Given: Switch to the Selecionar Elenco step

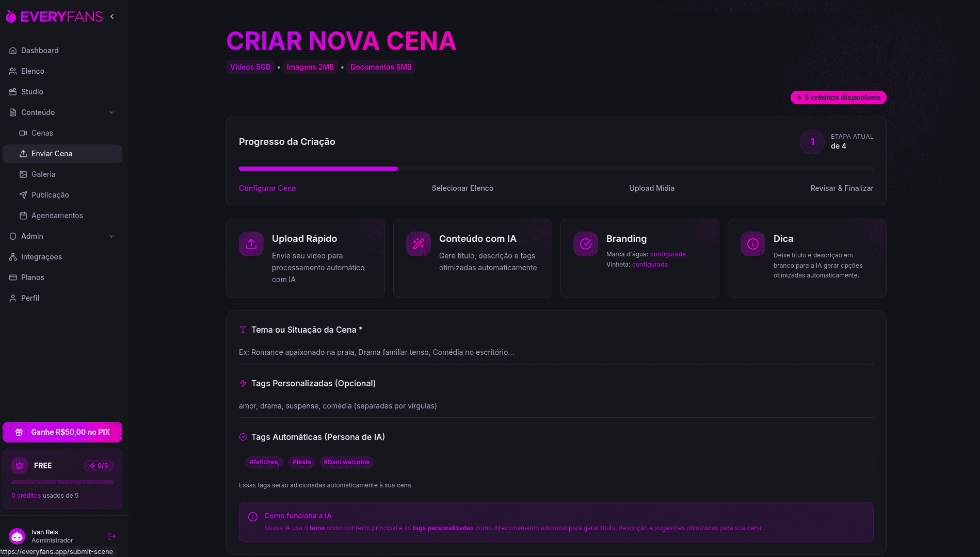Looking at the screenshot, I should click(462, 188).
